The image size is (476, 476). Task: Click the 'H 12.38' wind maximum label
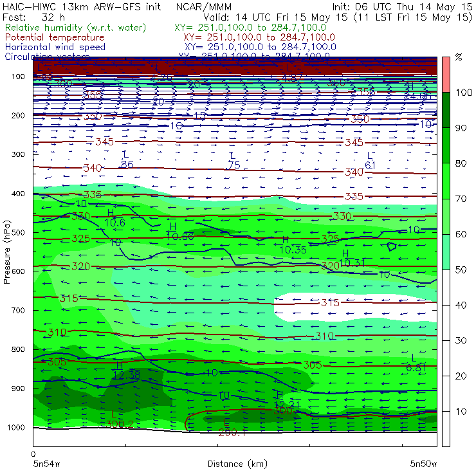click(127, 371)
